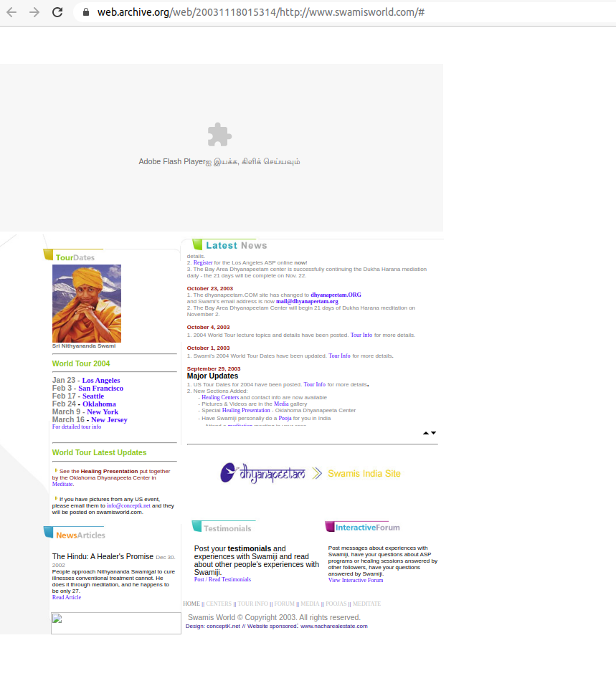Screen dimensions: 616x681
Task: Open the Los Angeles tour date link
Action: tap(101, 381)
